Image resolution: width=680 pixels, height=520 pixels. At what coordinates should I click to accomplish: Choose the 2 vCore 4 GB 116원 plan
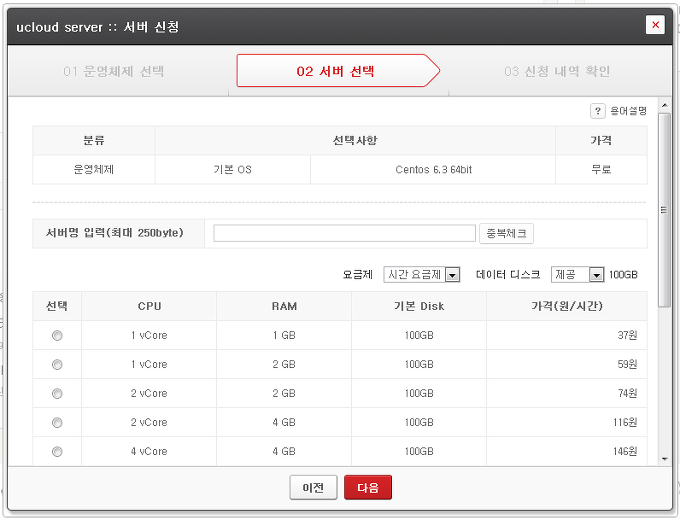(x=57, y=422)
